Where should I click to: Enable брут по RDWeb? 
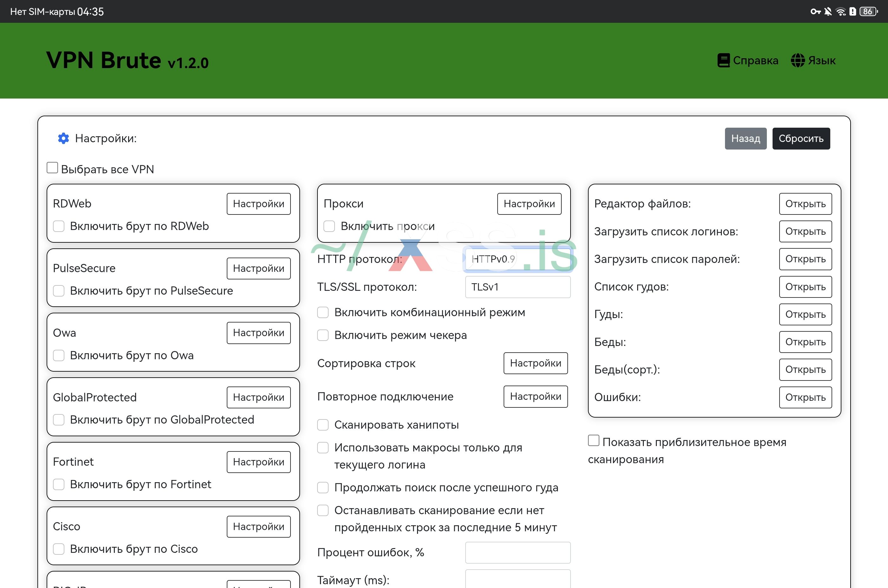(59, 226)
